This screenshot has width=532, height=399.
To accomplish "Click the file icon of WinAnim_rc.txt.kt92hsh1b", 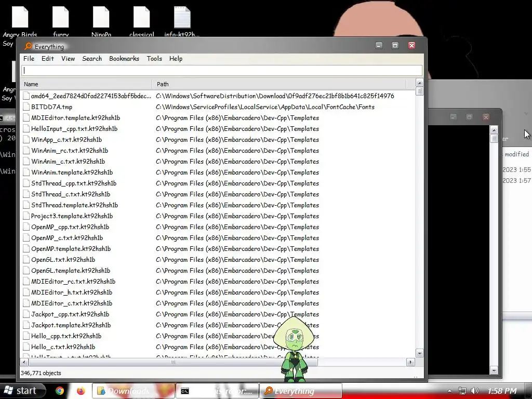I will point(26,150).
